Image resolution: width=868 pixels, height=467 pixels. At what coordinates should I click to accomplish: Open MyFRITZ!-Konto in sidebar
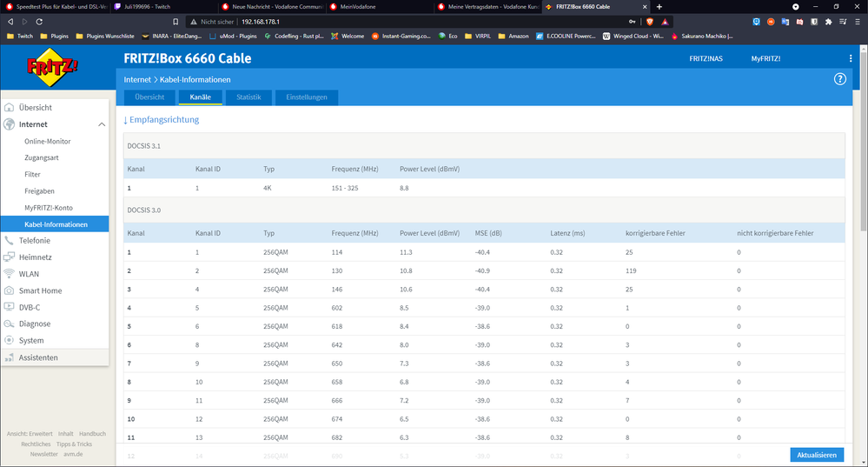[49, 208]
